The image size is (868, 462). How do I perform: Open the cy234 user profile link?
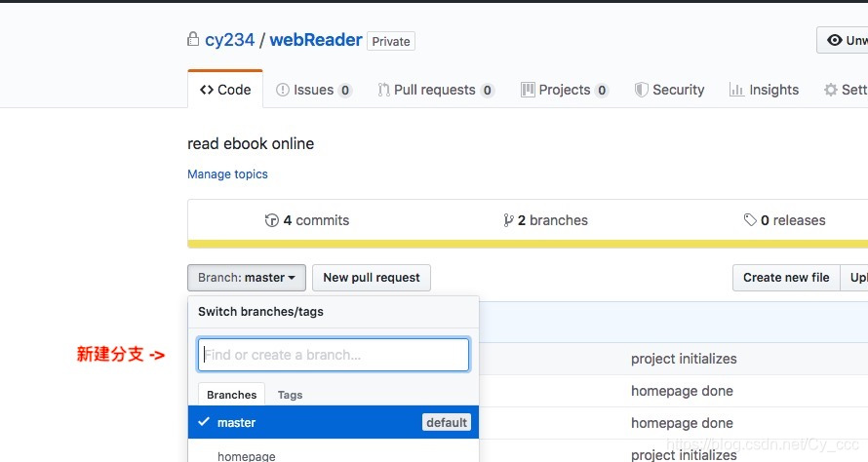[230, 40]
